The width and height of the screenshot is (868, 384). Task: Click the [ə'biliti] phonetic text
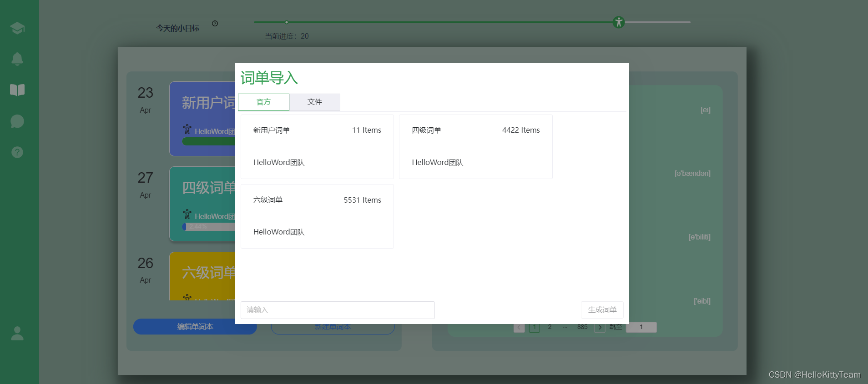[x=699, y=237]
